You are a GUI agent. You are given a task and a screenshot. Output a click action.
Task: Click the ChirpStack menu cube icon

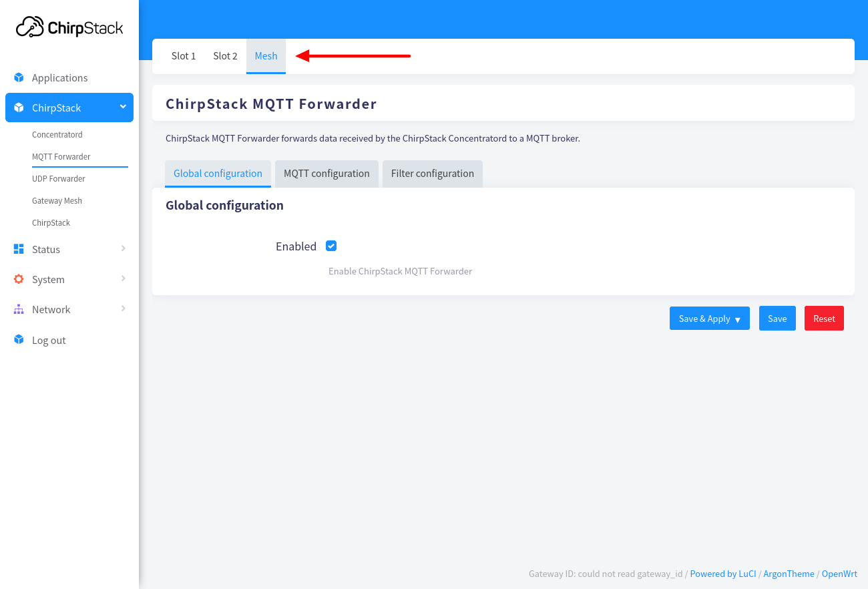pos(19,108)
